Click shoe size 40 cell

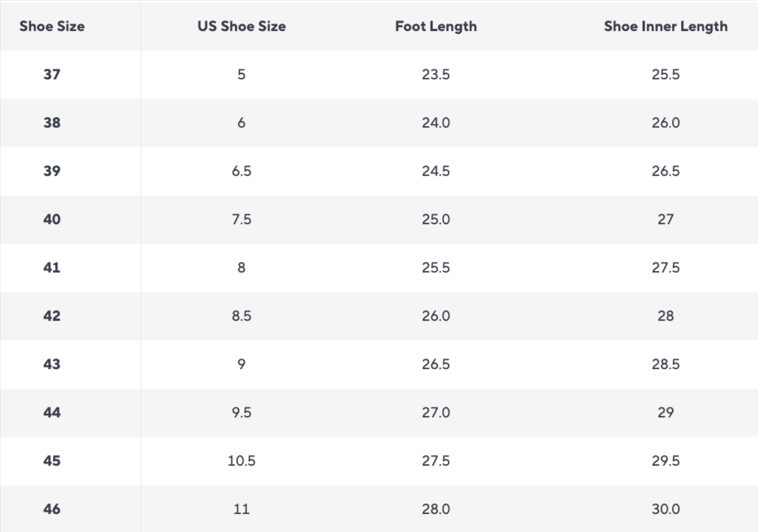click(52, 220)
